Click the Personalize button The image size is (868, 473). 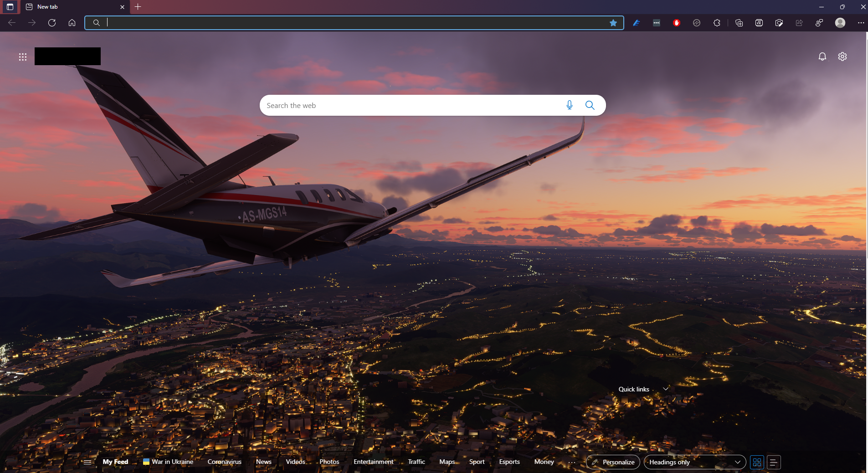click(613, 462)
